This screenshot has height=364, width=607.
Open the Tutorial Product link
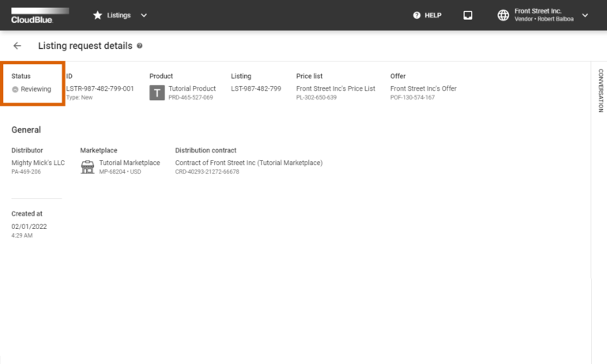[x=192, y=88]
